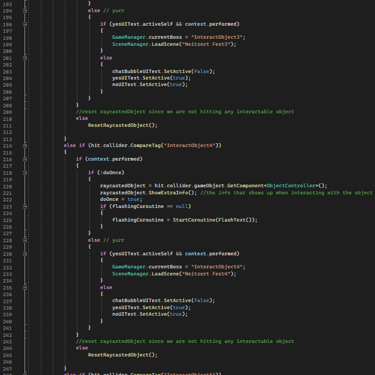Collapse the else-if block at line 214
375x375 pixels.
[x=25, y=146]
